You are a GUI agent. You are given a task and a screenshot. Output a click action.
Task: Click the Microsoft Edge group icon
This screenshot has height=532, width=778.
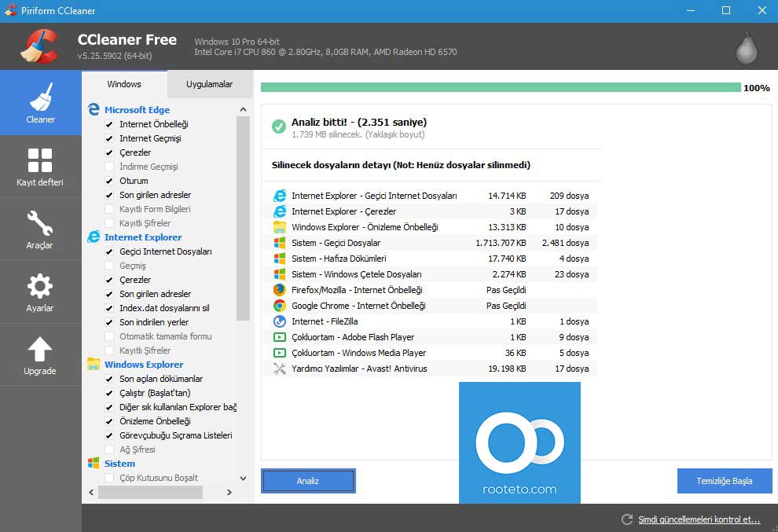point(94,110)
